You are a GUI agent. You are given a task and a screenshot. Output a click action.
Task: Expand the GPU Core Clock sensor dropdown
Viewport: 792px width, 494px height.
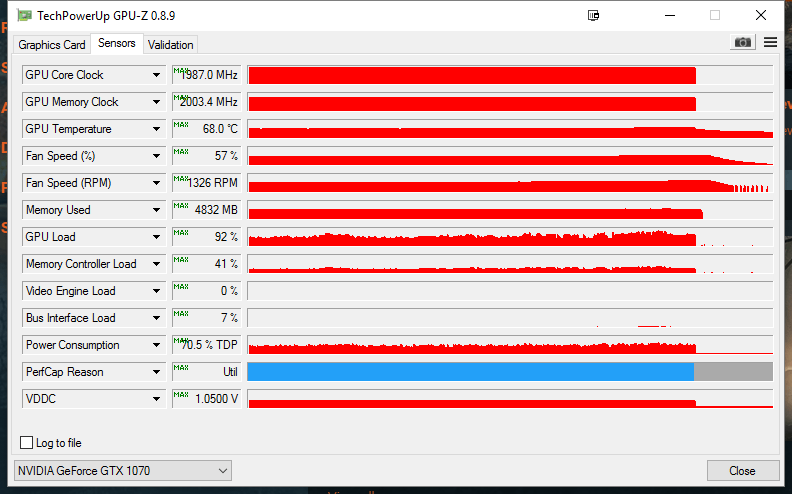point(156,75)
